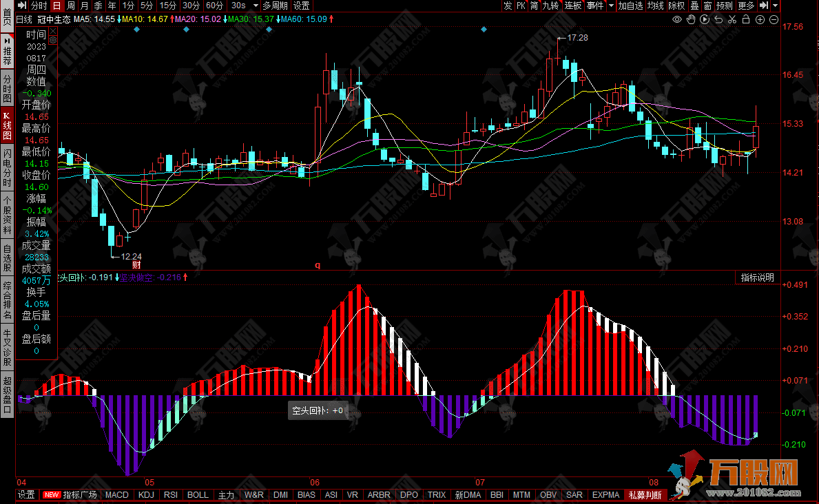Select the hand pan tool icon
819x504 pixels.
coord(692,19)
